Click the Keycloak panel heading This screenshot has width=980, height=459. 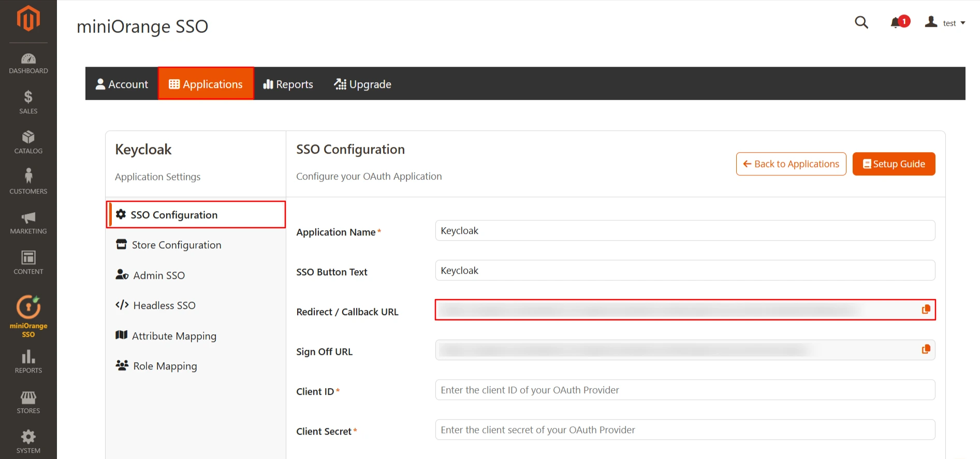pos(143,150)
